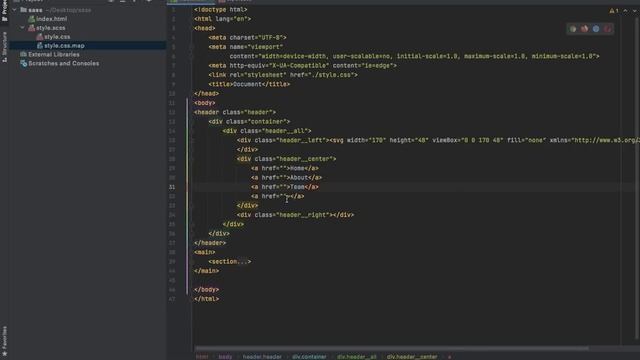This screenshot has height=360, width=640.
Task: Open in Opera via floating browser bar
Action: tap(608, 29)
